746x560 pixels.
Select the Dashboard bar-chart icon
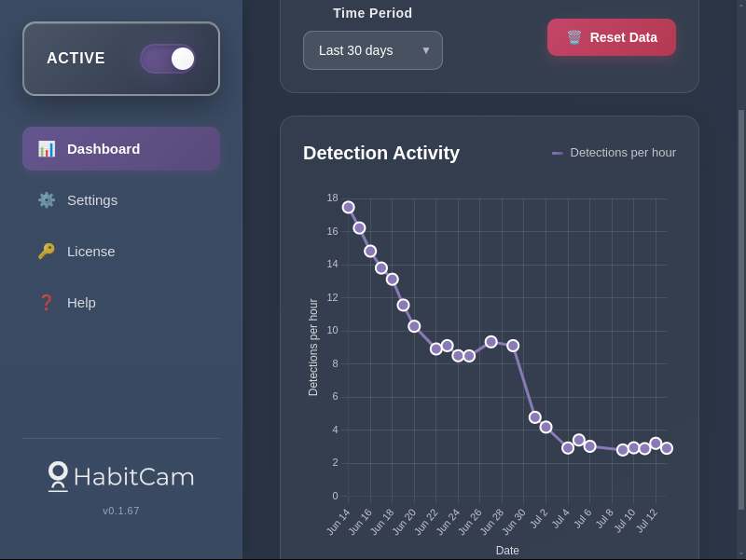47,149
